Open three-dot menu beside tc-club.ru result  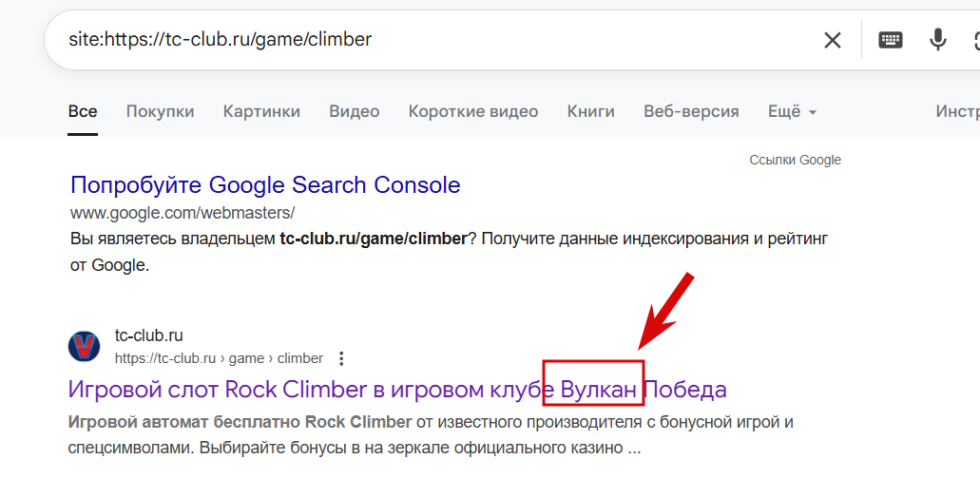point(340,358)
